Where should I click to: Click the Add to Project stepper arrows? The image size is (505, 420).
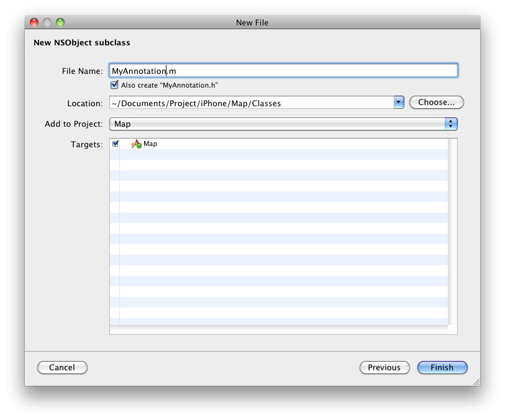tap(451, 124)
